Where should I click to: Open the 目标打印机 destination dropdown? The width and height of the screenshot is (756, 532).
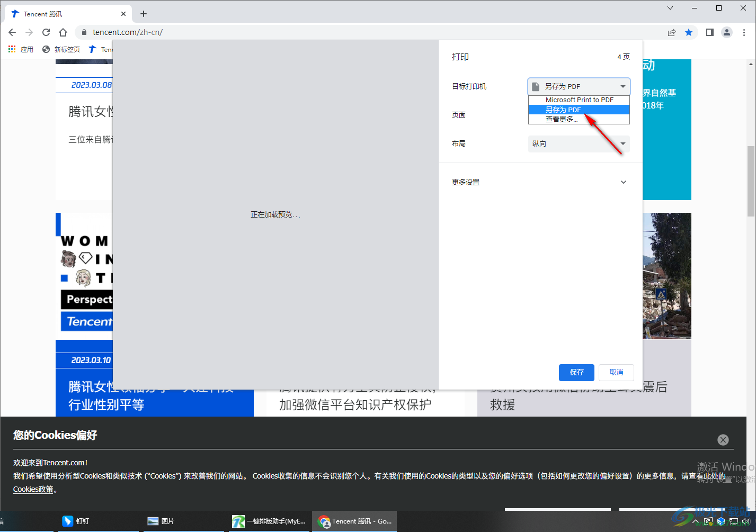pos(579,86)
